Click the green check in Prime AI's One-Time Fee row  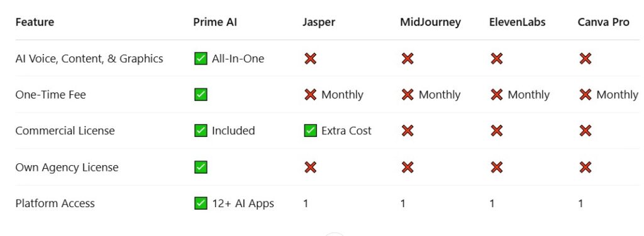pos(201,95)
